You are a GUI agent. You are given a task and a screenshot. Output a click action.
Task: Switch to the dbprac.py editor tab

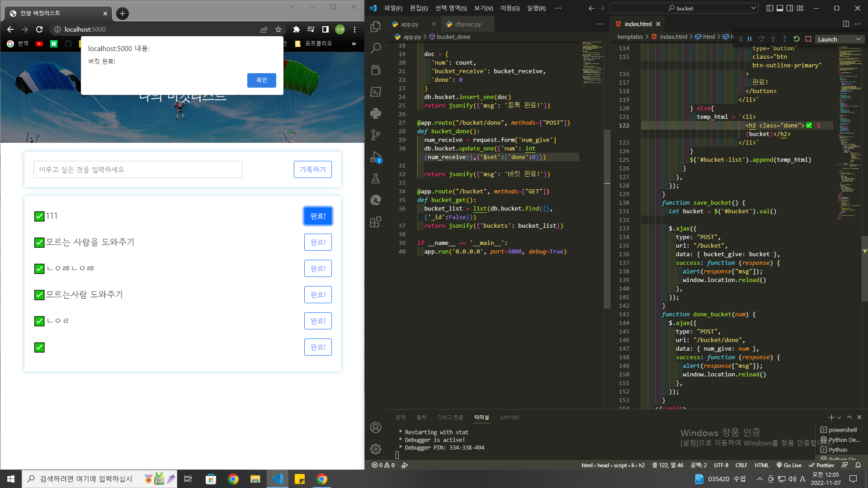pyautogui.click(x=468, y=24)
